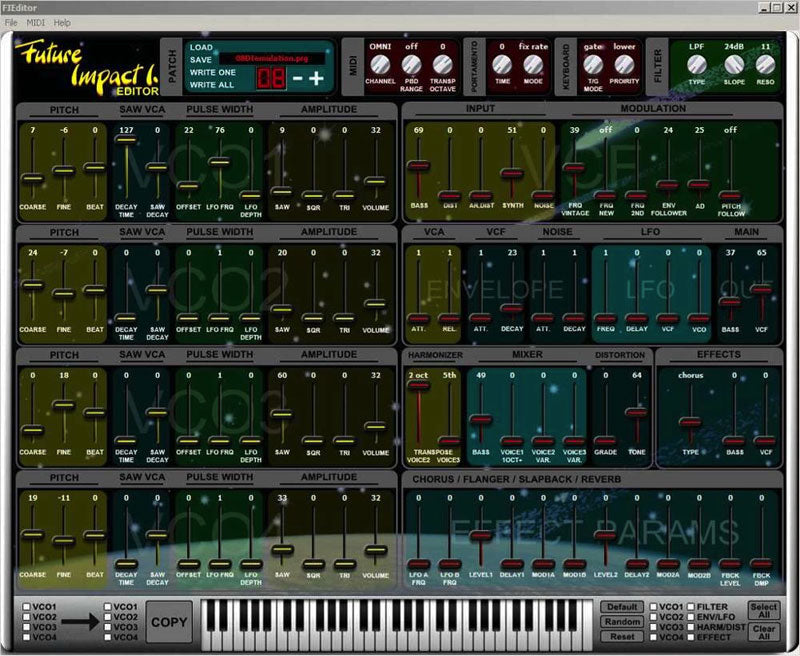This screenshot has height=656, width=800.
Task: Click Effects TYPE slider showing chorus
Action: (690, 422)
